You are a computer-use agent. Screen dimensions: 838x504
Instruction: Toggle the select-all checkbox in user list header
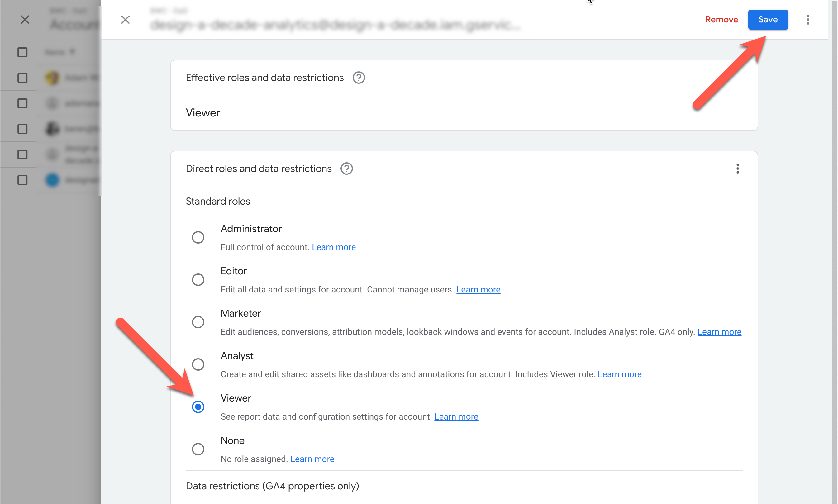(22, 52)
